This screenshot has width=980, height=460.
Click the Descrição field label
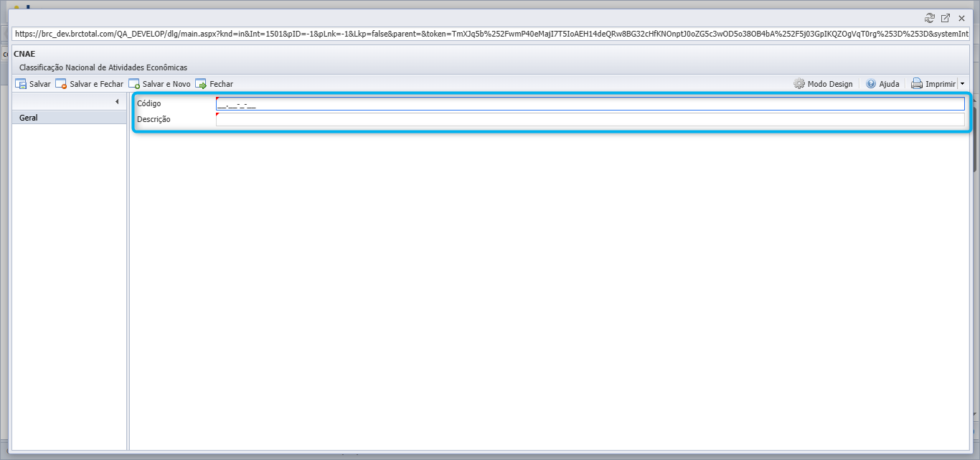[x=154, y=119]
